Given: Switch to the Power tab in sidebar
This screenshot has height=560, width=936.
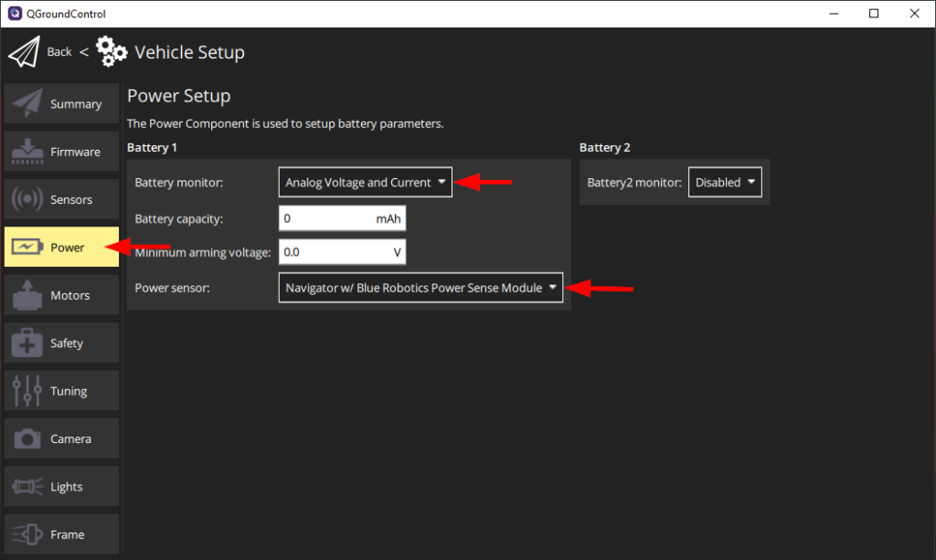Looking at the screenshot, I should pos(61,247).
